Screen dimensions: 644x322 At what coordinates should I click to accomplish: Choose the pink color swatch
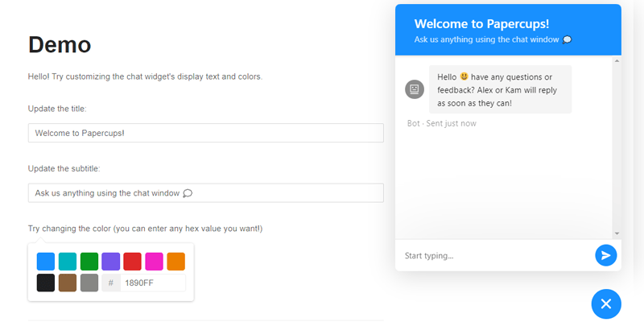pyautogui.click(x=155, y=261)
